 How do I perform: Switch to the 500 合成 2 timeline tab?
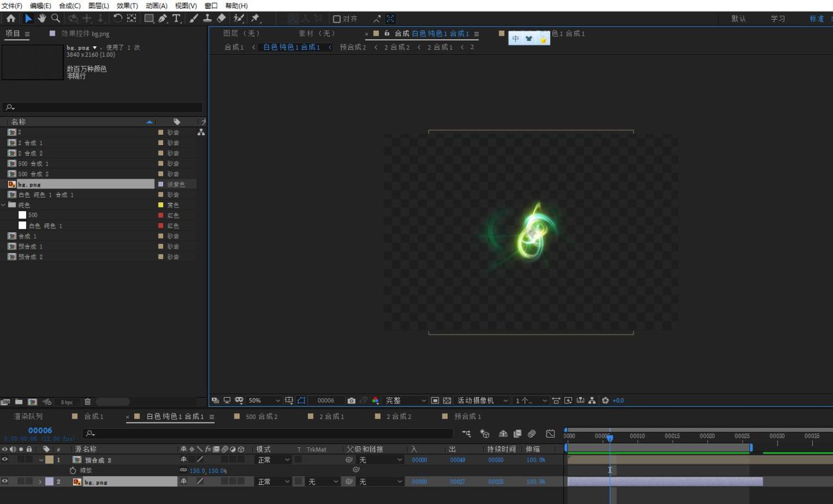tap(261, 416)
